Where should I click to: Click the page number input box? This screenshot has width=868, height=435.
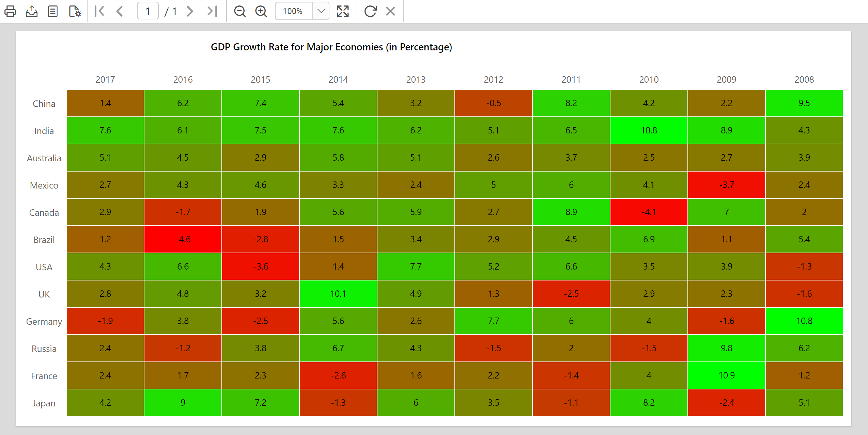click(x=148, y=11)
